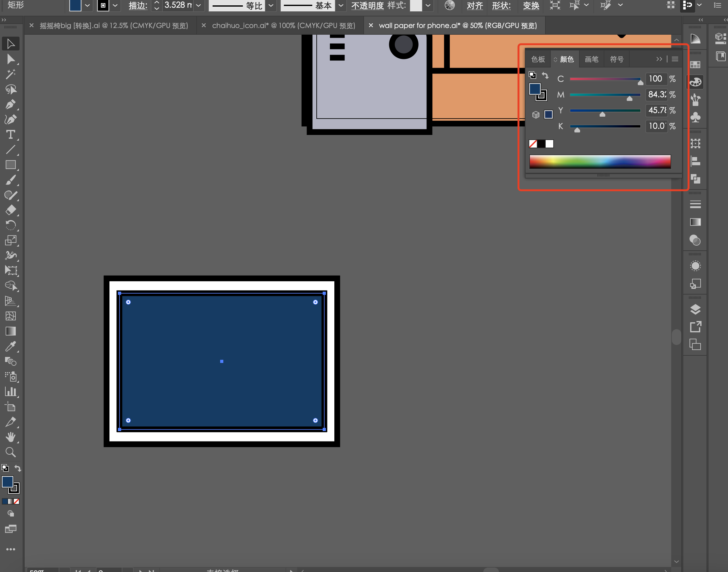Screen dimensions: 728x572
Task: Open stroke weight dropdown
Action: [199, 5]
